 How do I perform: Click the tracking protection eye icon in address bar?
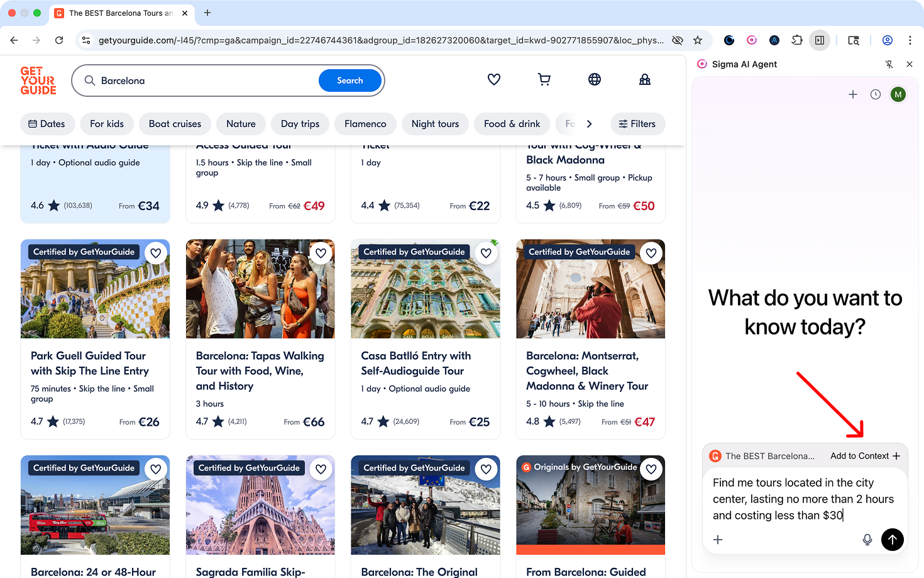[678, 40]
